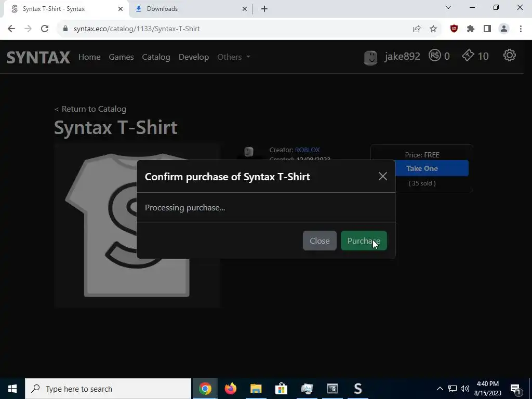This screenshot has height=399, width=532.
Task: Open the settings gear icon
Action: (x=509, y=55)
